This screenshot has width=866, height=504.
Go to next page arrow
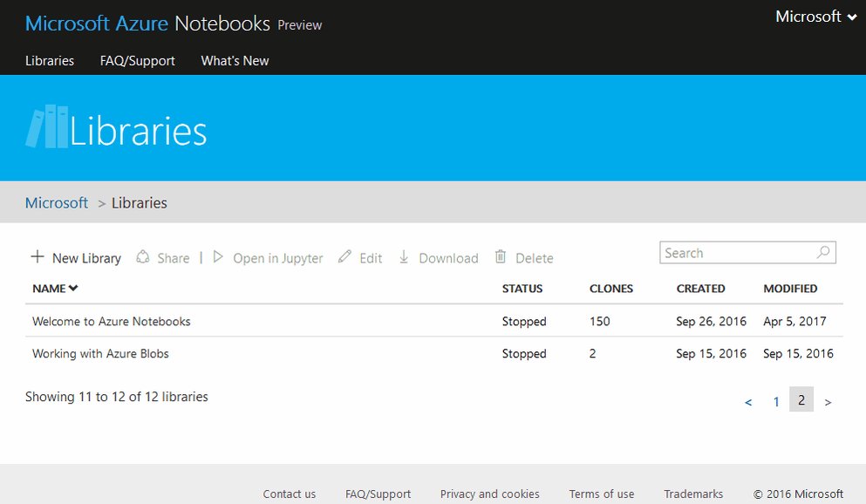828,403
